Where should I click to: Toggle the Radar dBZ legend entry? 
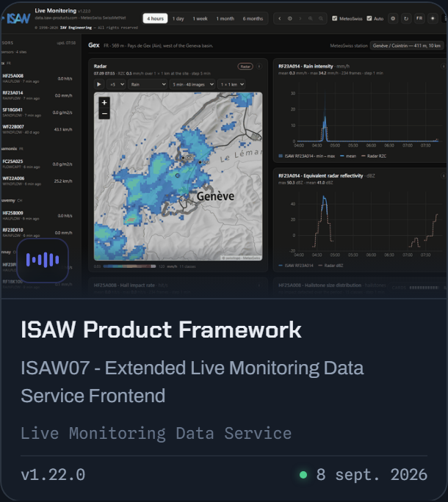point(330,266)
